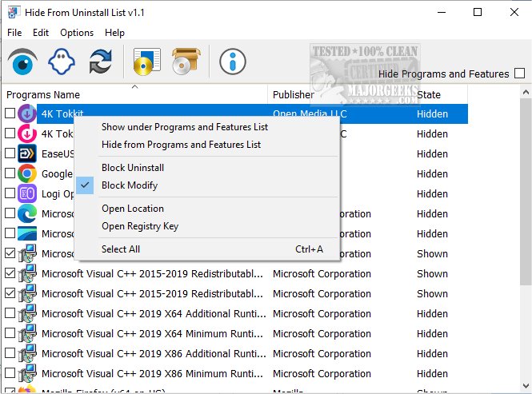Click the scrollbar down arrow
This screenshot has height=394, width=532.
[x=526, y=386]
